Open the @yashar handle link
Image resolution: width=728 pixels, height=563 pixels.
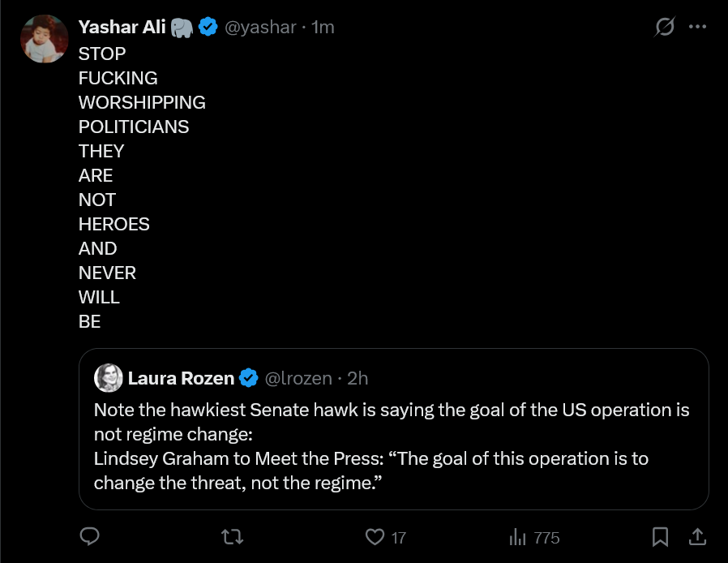coord(260,27)
